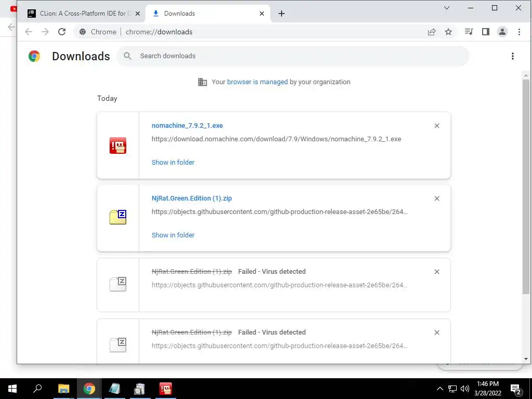
Task: Open the Windows Start menu
Action: (12, 389)
